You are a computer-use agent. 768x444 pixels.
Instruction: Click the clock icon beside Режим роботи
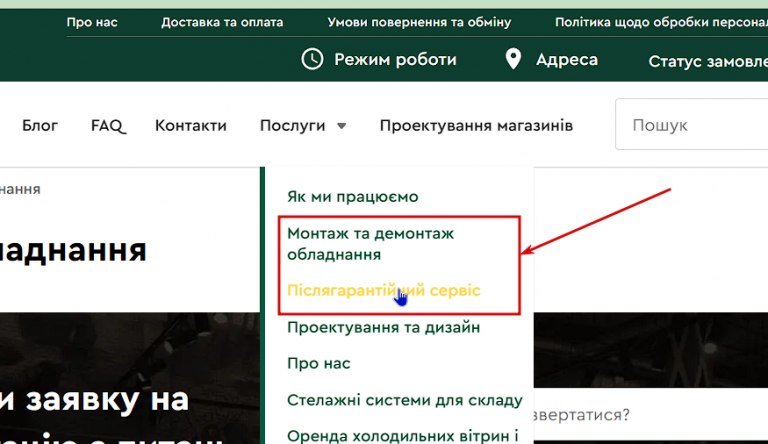click(x=312, y=59)
